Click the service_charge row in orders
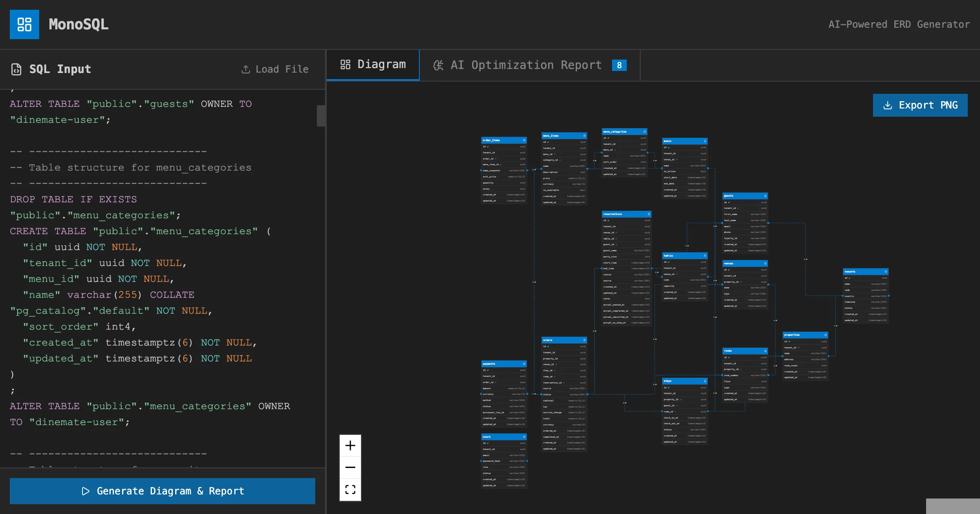980x514 pixels. click(x=564, y=412)
